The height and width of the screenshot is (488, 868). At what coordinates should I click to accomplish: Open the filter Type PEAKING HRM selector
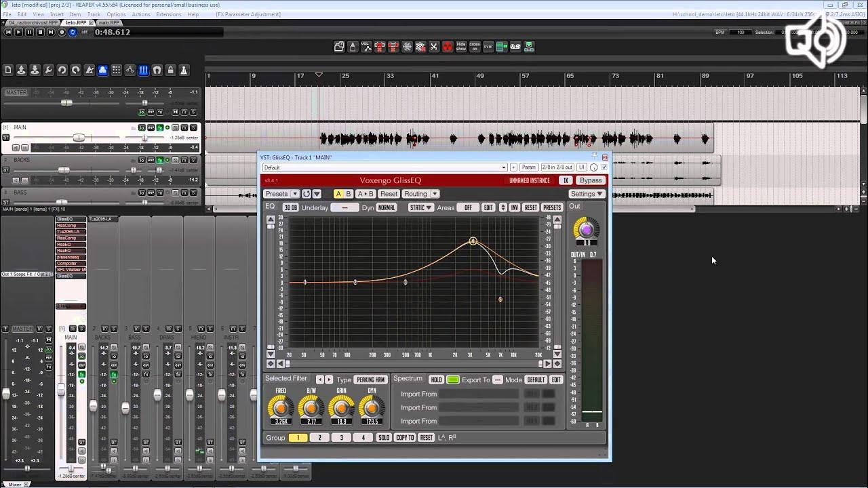click(x=371, y=380)
